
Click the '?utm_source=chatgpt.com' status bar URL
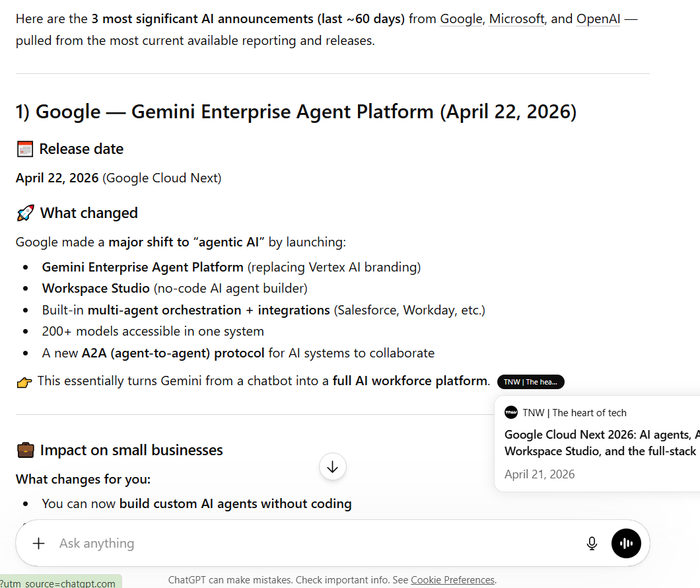[x=57, y=583]
